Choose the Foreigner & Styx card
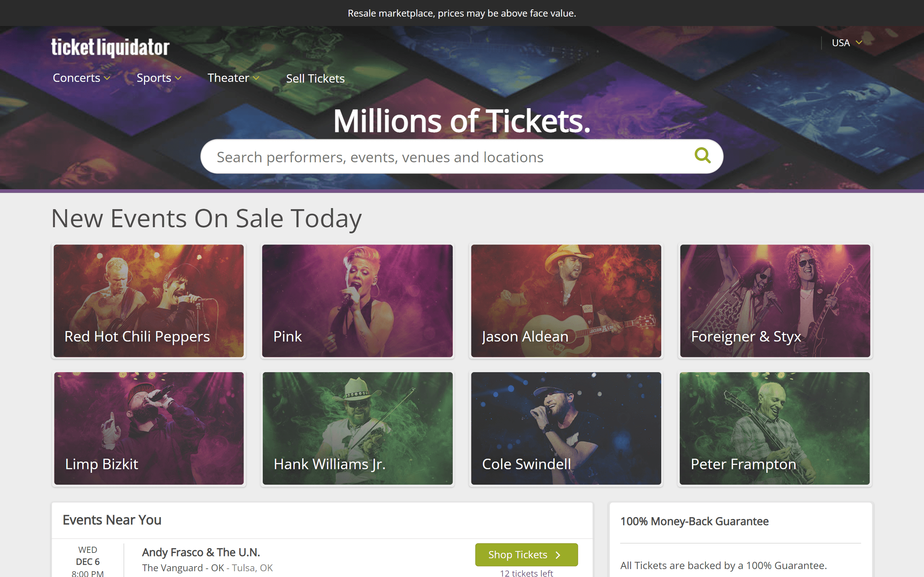924x577 pixels. coord(775,301)
